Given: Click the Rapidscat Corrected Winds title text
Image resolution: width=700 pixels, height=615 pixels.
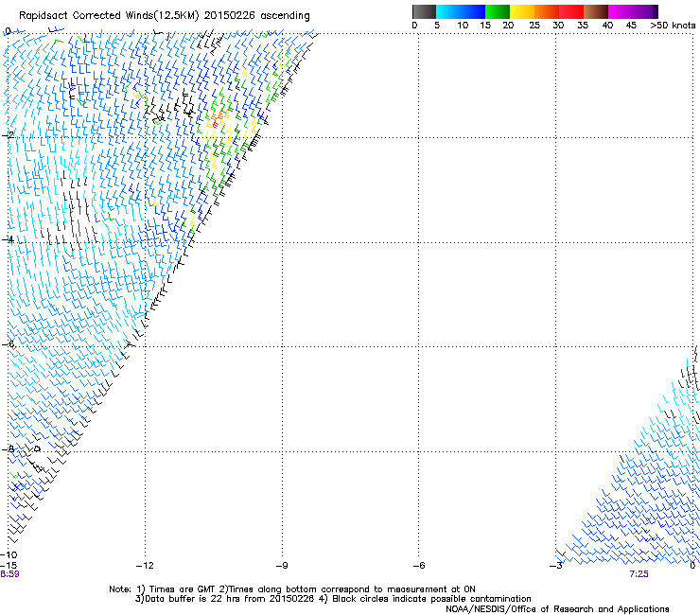Looking at the screenshot, I should pos(165,16).
